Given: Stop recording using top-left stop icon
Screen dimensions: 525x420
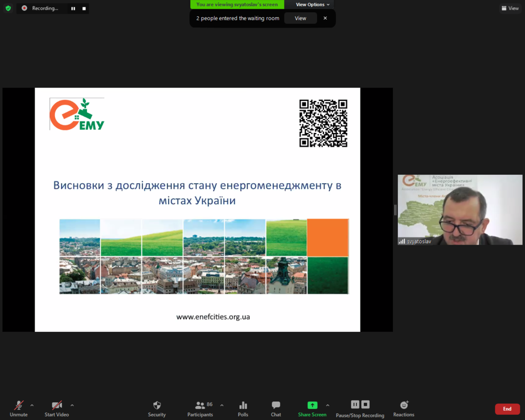Looking at the screenshot, I should pos(84,8).
